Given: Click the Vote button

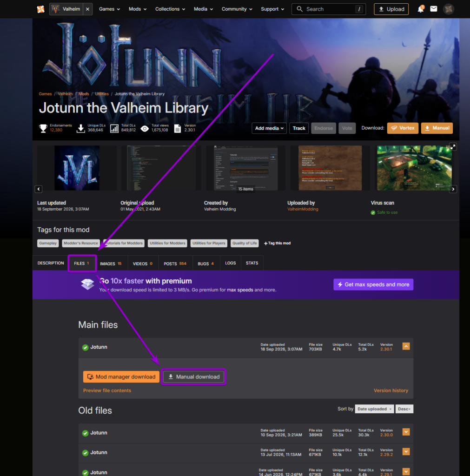Looking at the screenshot, I should pos(347,128).
